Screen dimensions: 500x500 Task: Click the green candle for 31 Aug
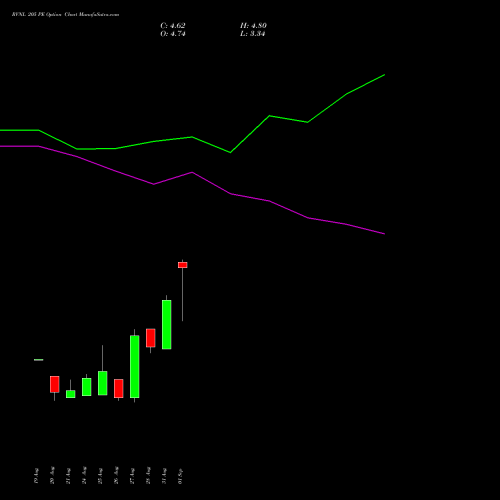tap(167, 325)
